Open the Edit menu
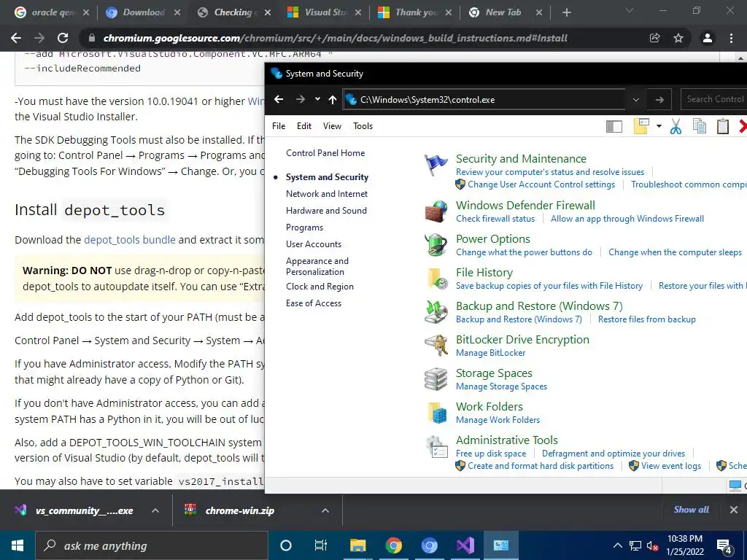Screen dimensions: 747x560 point(304,126)
